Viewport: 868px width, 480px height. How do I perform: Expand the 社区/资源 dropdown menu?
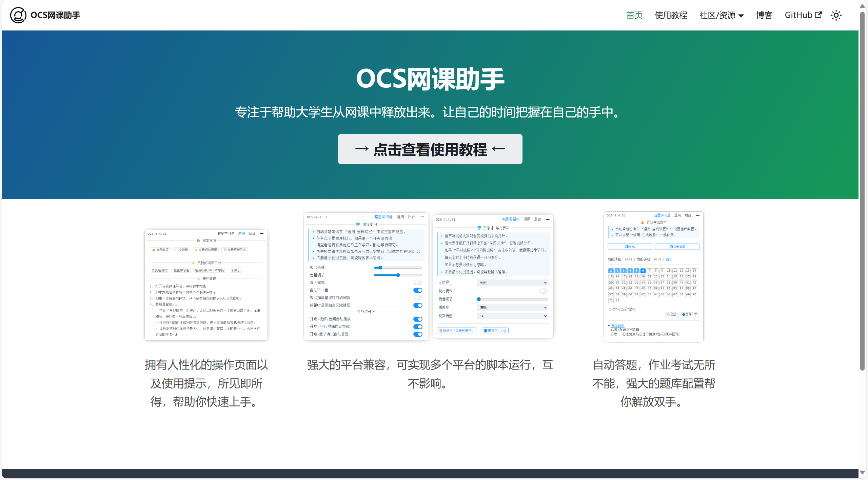[x=722, y=15]
